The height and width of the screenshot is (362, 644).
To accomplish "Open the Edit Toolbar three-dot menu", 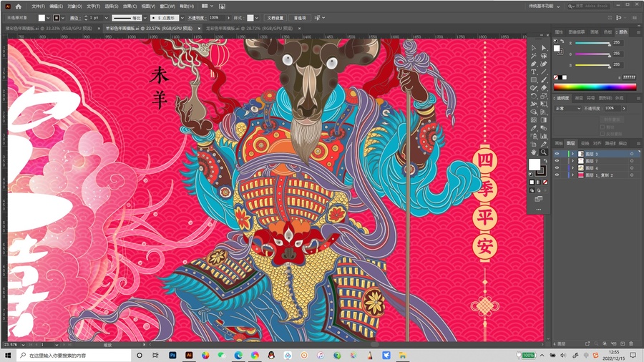I will click(x=538, y=210).
